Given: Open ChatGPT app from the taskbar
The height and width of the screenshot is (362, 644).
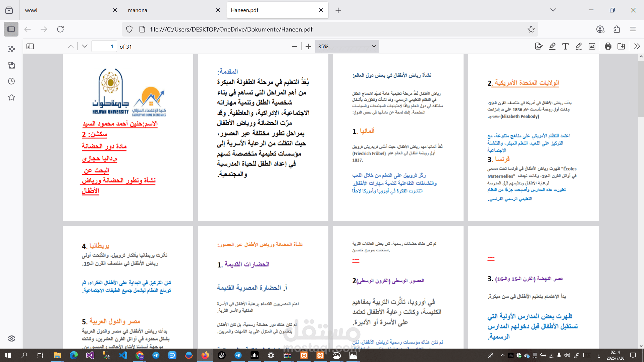Looking at the screenshot, I should coord(222,355).
